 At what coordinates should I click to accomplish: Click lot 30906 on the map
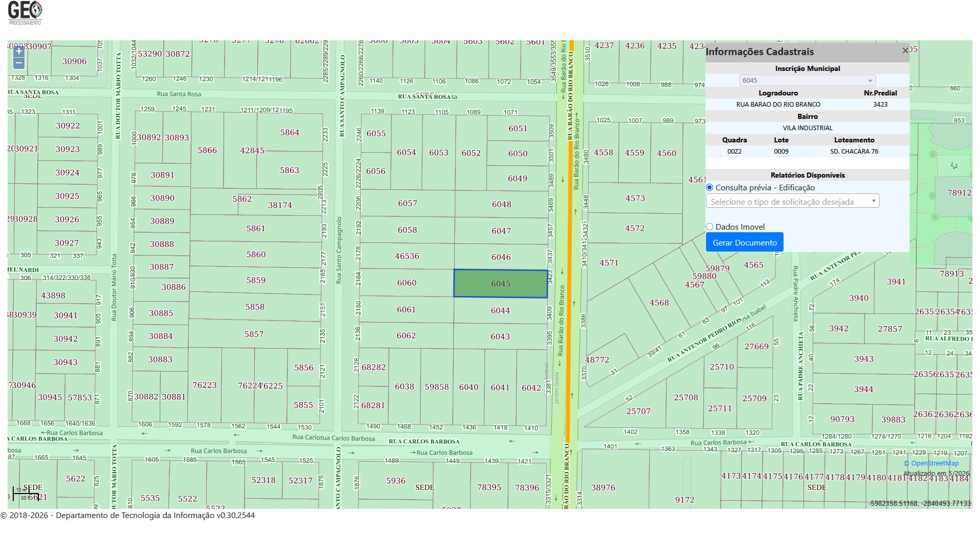click(75, 61)
